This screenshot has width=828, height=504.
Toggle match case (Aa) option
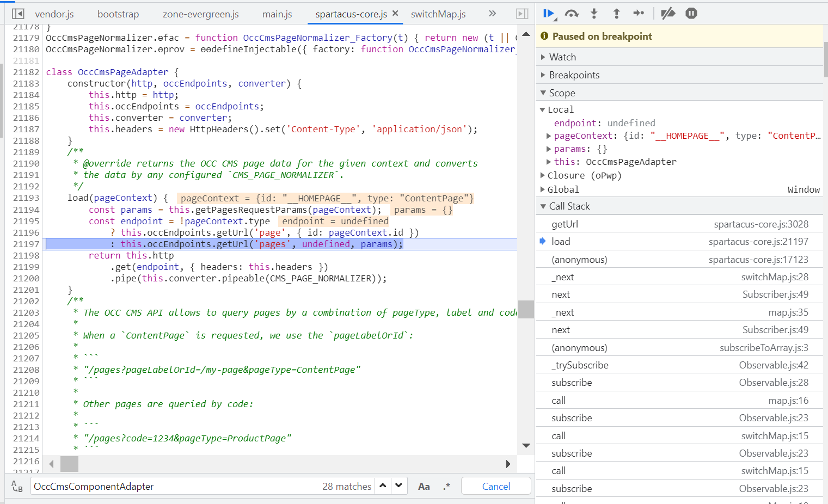click(x=424, y=487)
